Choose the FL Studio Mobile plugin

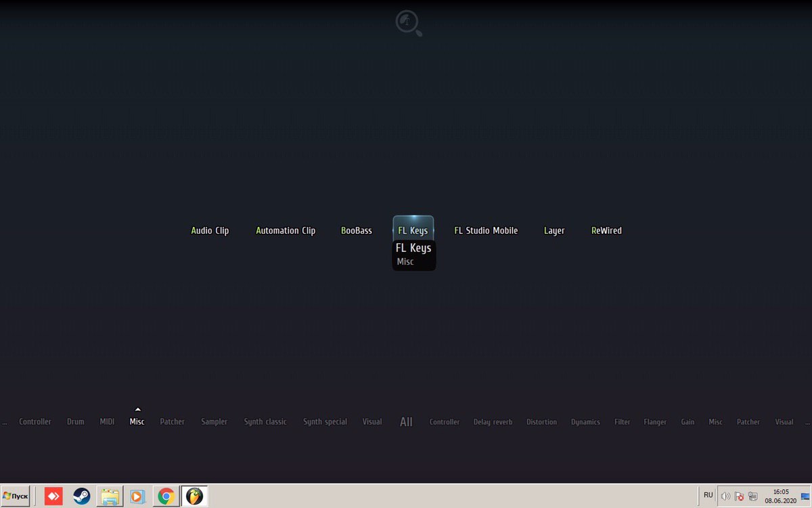(486, 230)
